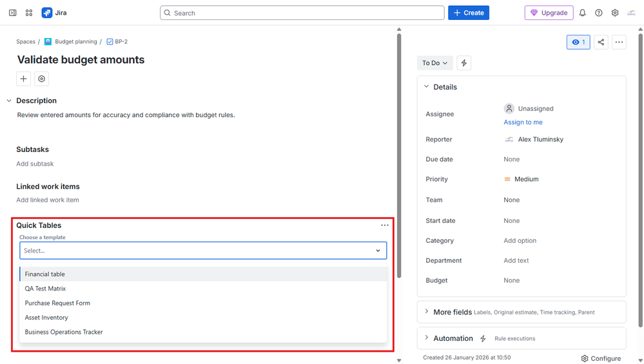Click the Create button

468,13
